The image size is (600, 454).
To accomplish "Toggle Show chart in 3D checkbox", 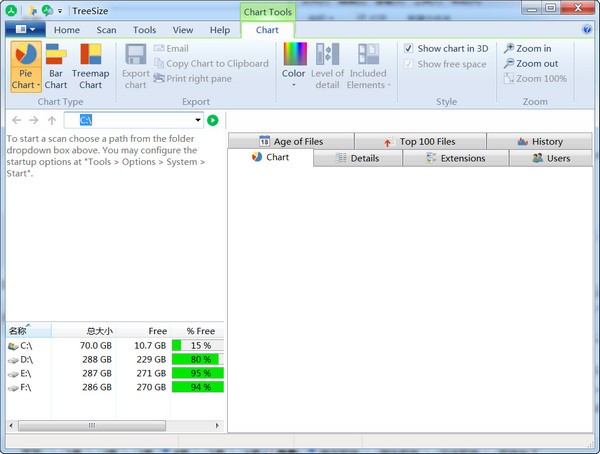I will click(x=408, y=48).
